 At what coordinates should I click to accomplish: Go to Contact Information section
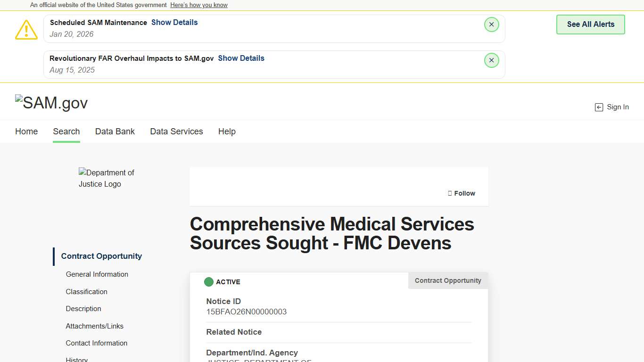pyautogui.click(x=97, y=343)
